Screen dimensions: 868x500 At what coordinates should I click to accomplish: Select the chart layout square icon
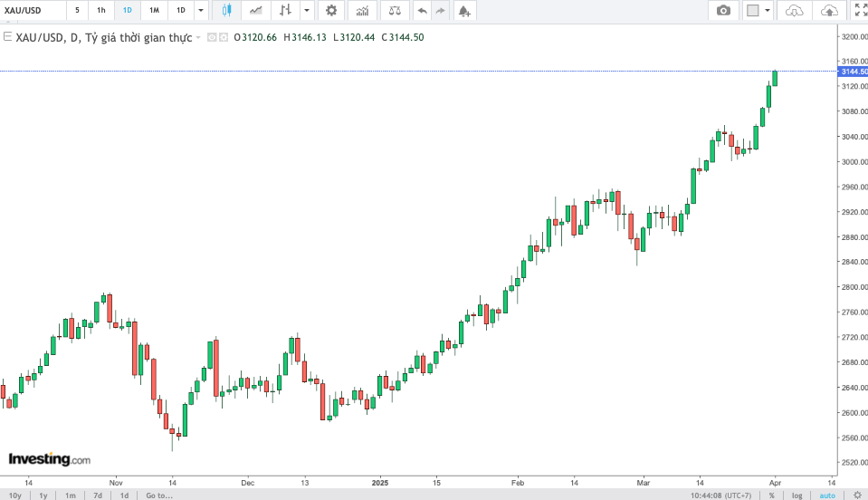pos(753,11)
